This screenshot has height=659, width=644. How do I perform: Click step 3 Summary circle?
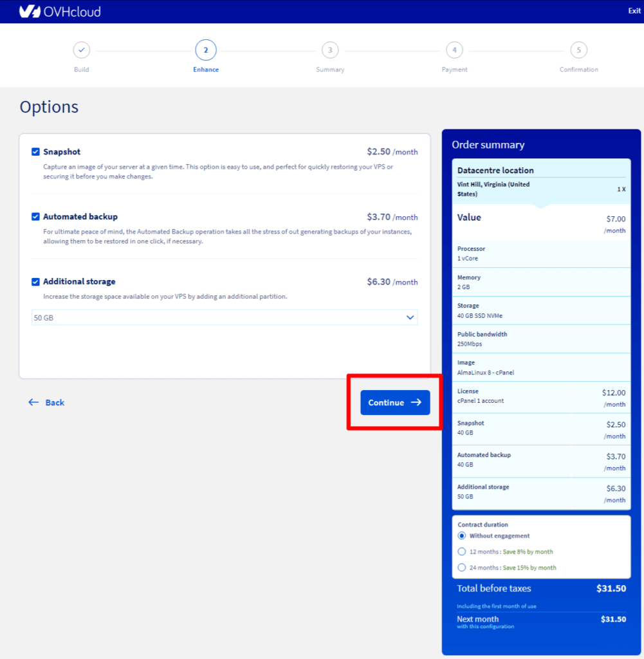coord(330,50)
